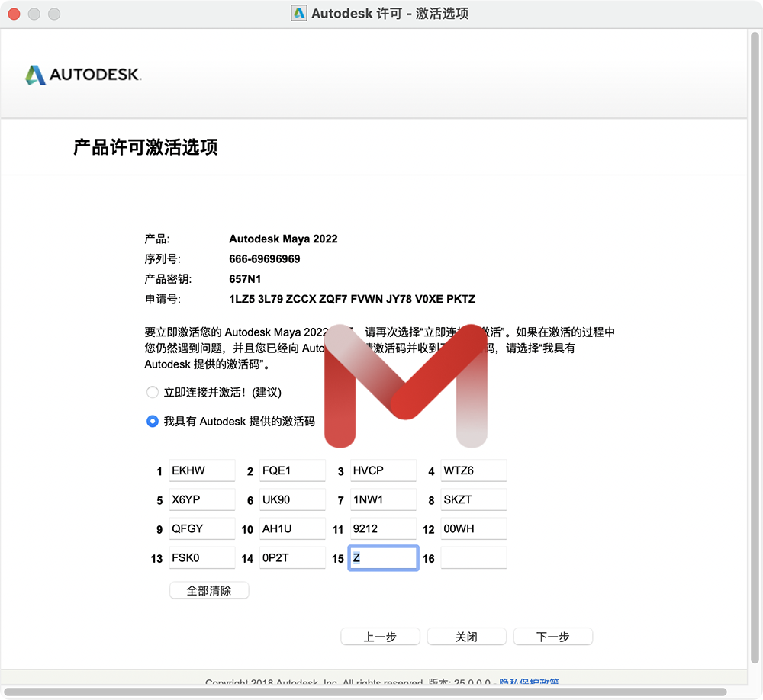Click activation code field 7 containing 1NW1
The width and height of the screenshot is (763, 700).
(383, 499)
